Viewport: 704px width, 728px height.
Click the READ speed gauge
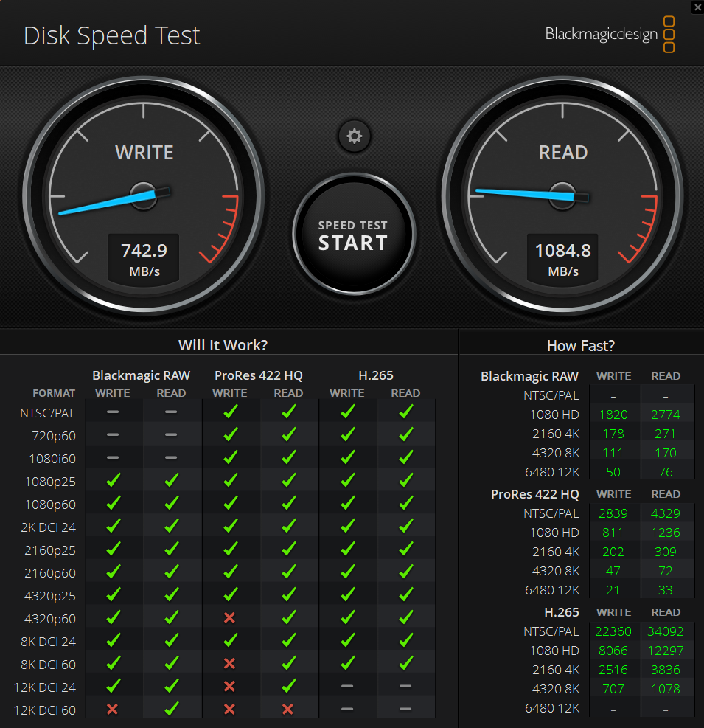click(562, 195)
